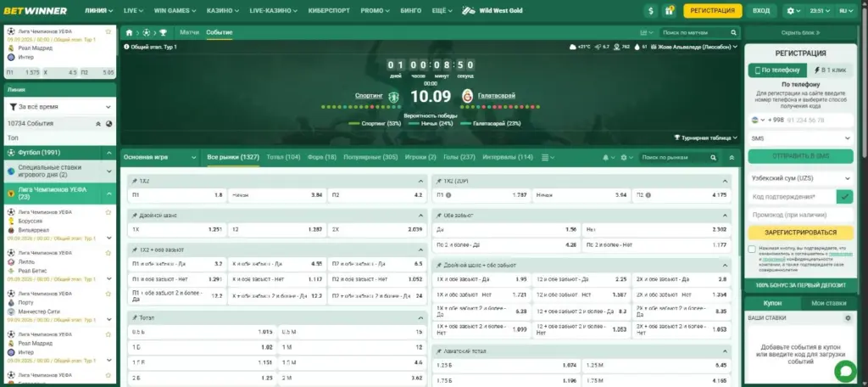Pin the Обе забьют market
868x387 pixels.
(439, 215)
